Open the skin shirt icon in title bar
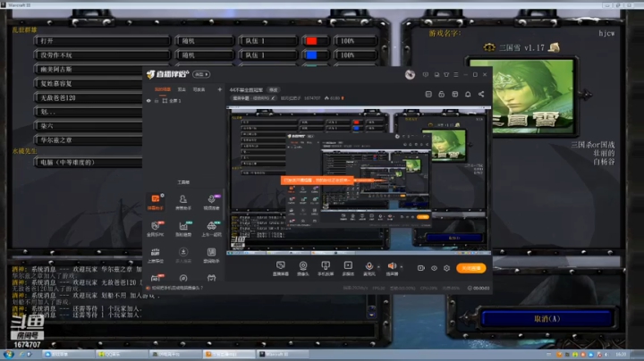This screenshot has height=361, width=644. coord(446,75)
